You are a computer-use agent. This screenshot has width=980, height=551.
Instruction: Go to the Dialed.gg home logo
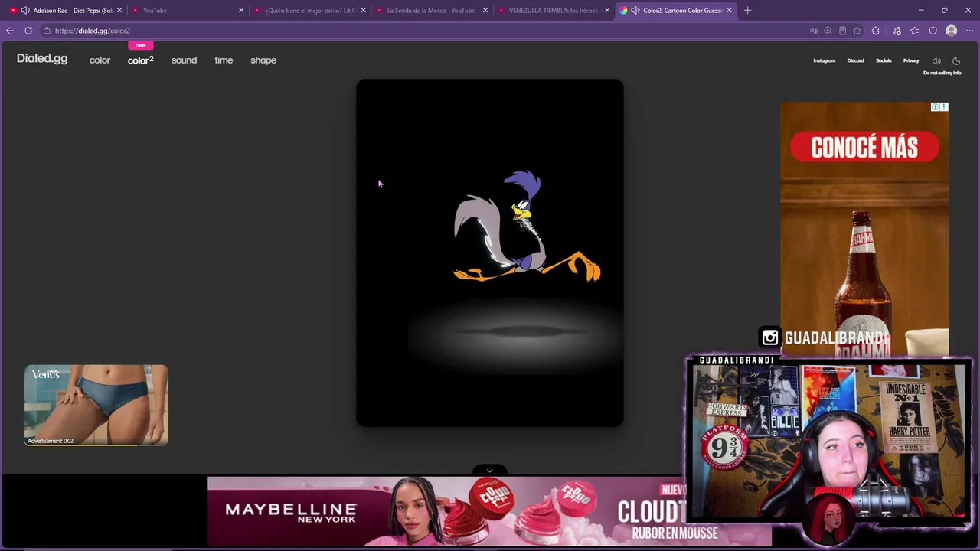(42, 59)
